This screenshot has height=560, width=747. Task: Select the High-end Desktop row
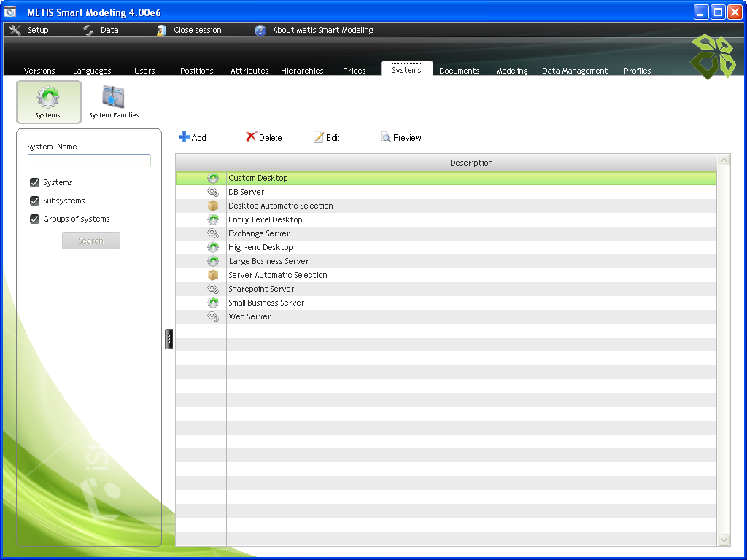click(446, 247)
